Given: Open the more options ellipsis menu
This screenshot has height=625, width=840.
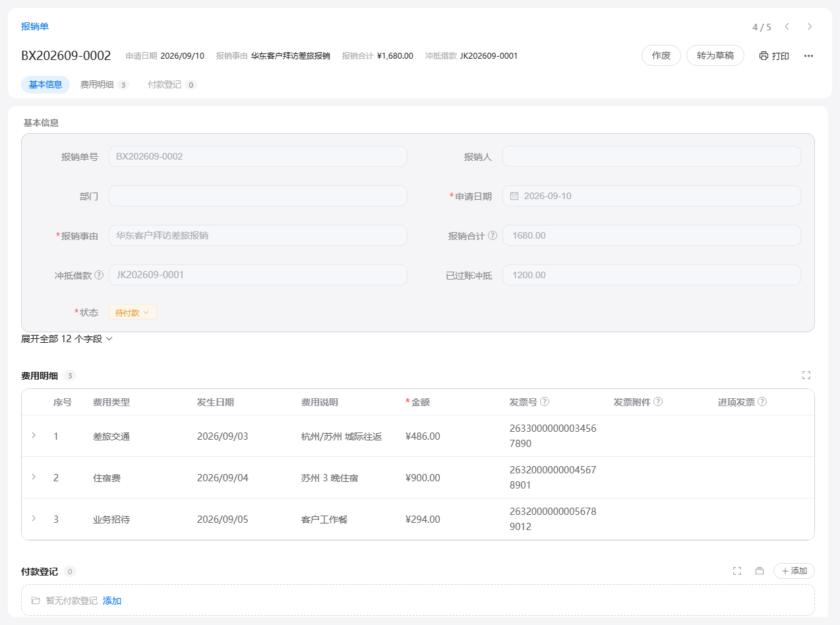Looking at the screenshot, I should [808, 56].
